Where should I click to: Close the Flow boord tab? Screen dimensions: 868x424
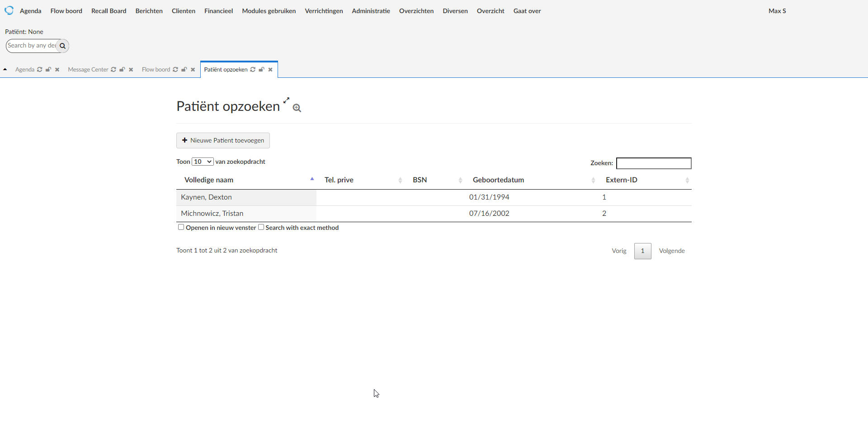[x=193, y=70]
